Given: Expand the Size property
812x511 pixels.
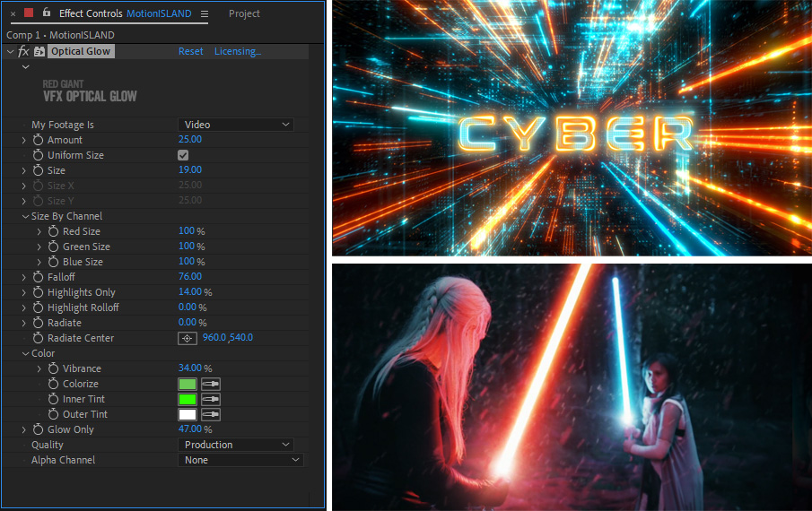Looking at the screenshot, I should click(x=24, y=170).
